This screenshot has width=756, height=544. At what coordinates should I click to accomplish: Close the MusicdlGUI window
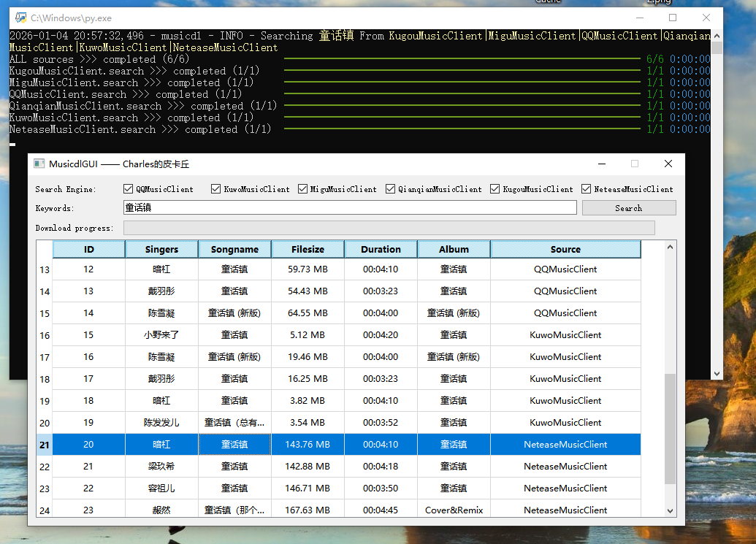pos(668,164)
